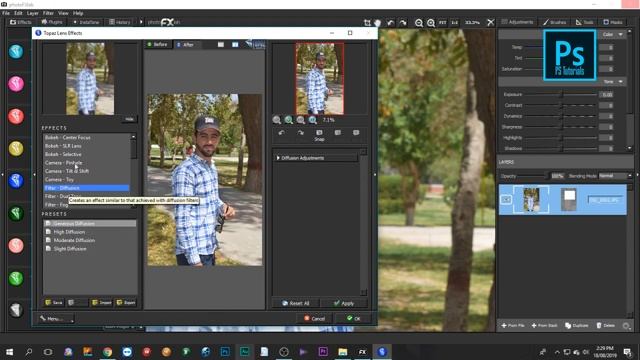Click the cyan zoom icon in Lens Effects
Viewport: 640px width, 360px height.
[313, 120]
